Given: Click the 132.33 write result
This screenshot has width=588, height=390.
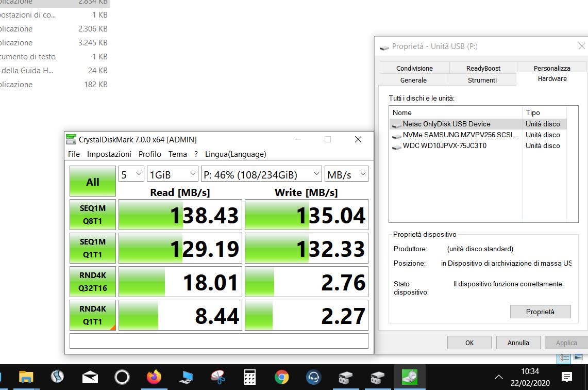Looking at the screenshot, I should coord(307,248).
